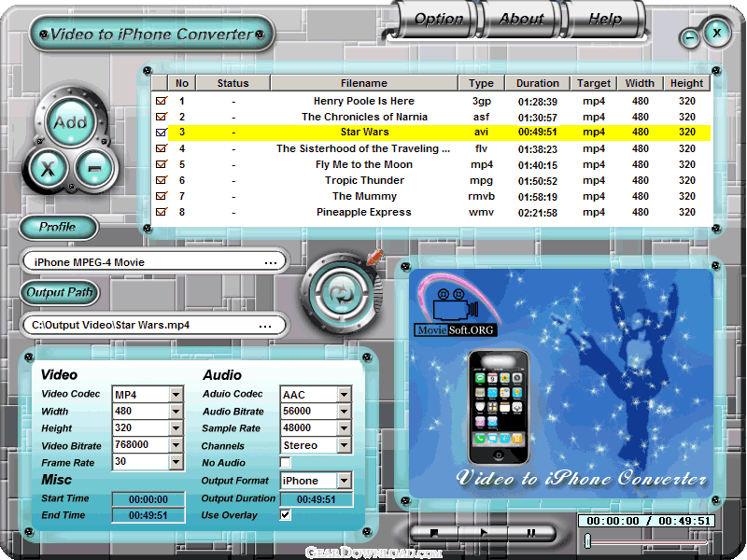Disable the Use Overlay checkbox

point(285,515)
